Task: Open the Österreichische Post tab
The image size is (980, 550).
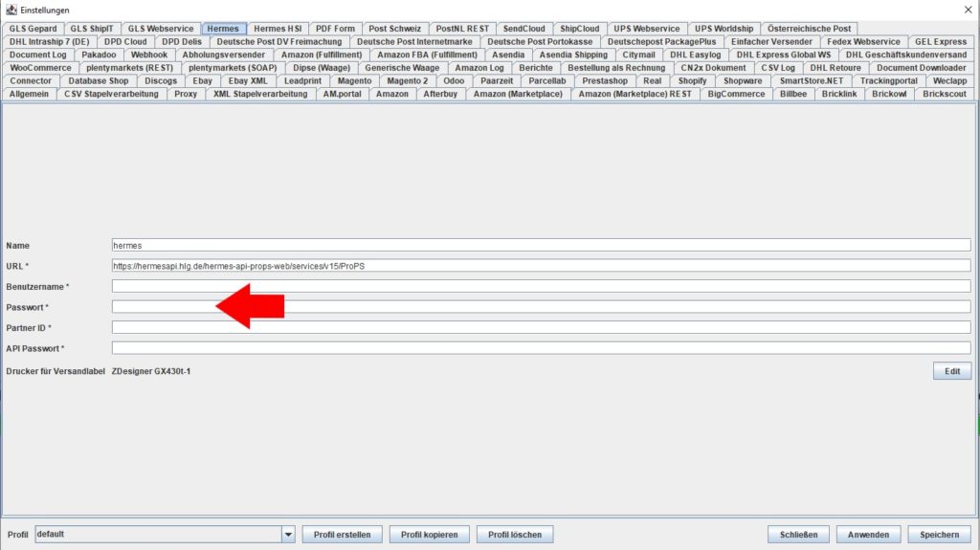Action: 809,29
